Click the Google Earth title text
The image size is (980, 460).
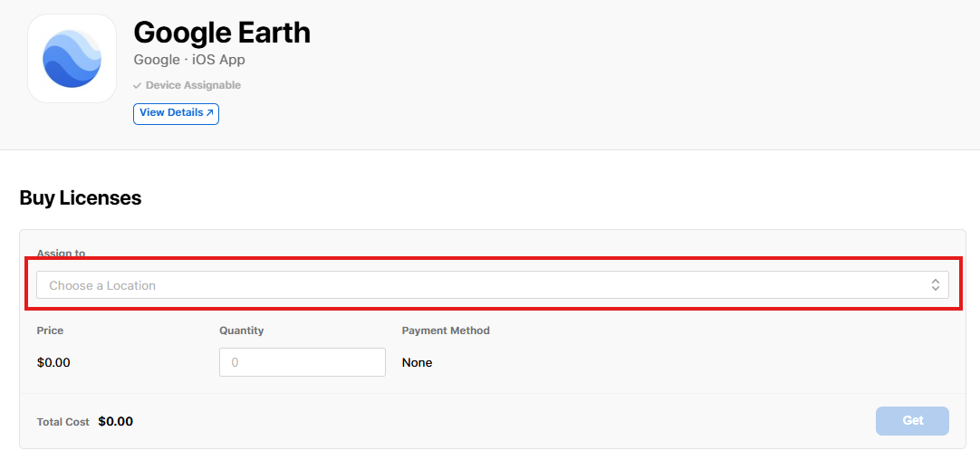(x=222, y=33)
